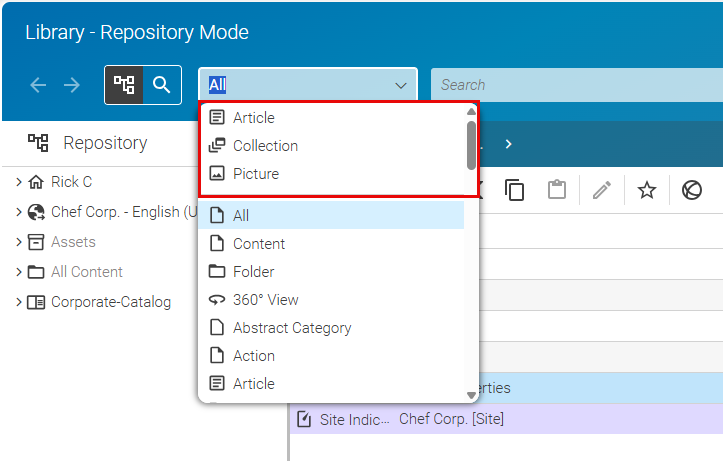This screenshot has height=461, width=723.
Task: Switch to search mode magnifier
Action: [x=162, y=85]
